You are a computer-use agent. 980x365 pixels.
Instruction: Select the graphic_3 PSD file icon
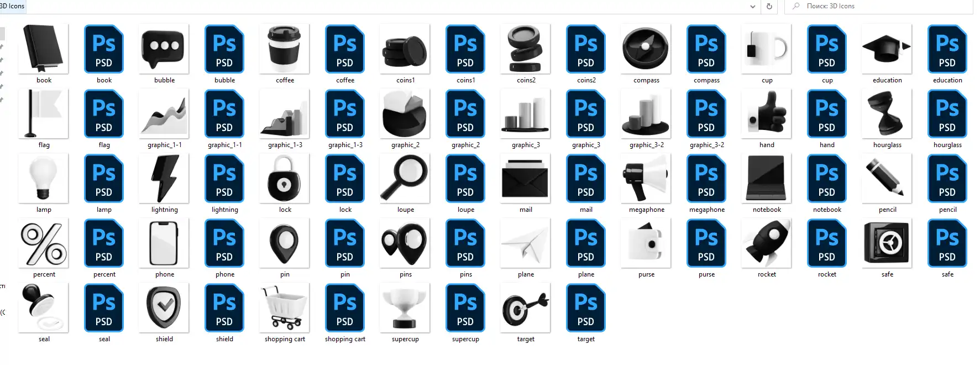[x=586, y=113]
